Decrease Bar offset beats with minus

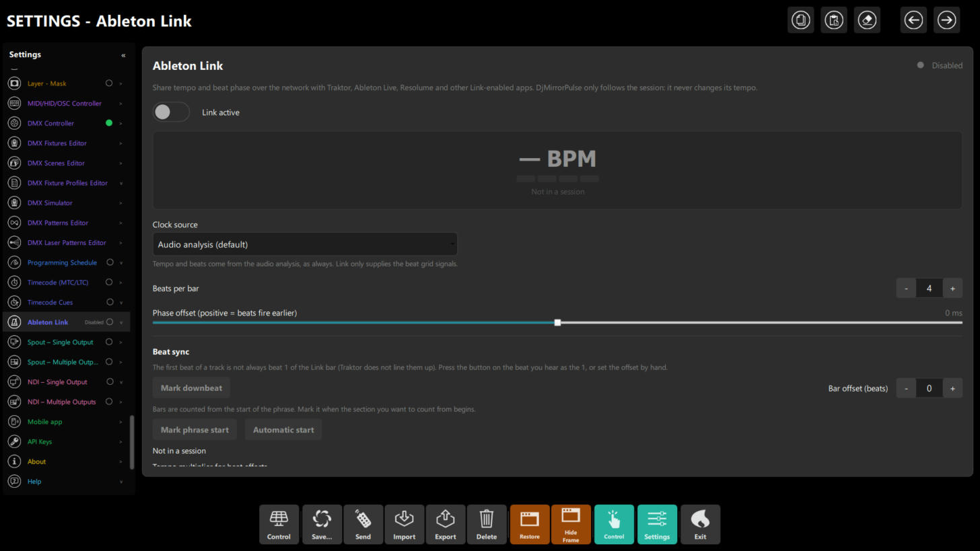[906, 388]
